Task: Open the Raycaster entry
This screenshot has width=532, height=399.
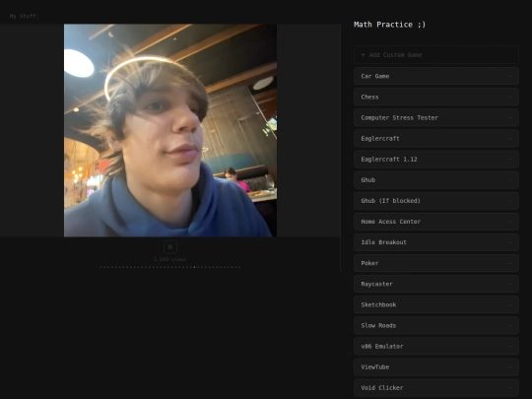Action: click(436, 284)
